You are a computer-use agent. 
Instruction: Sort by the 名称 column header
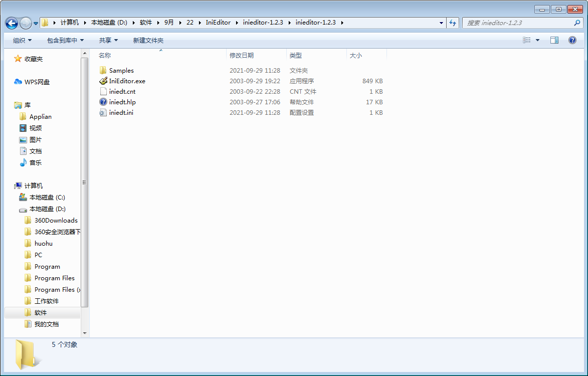[105, 56]
